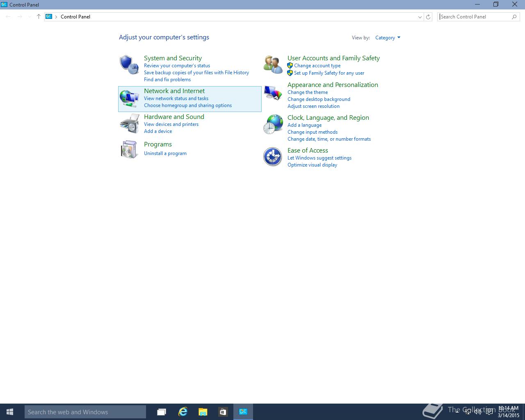
Task: Click the Hardware and Sound printer icon
Action: click(x=129, y=124)
